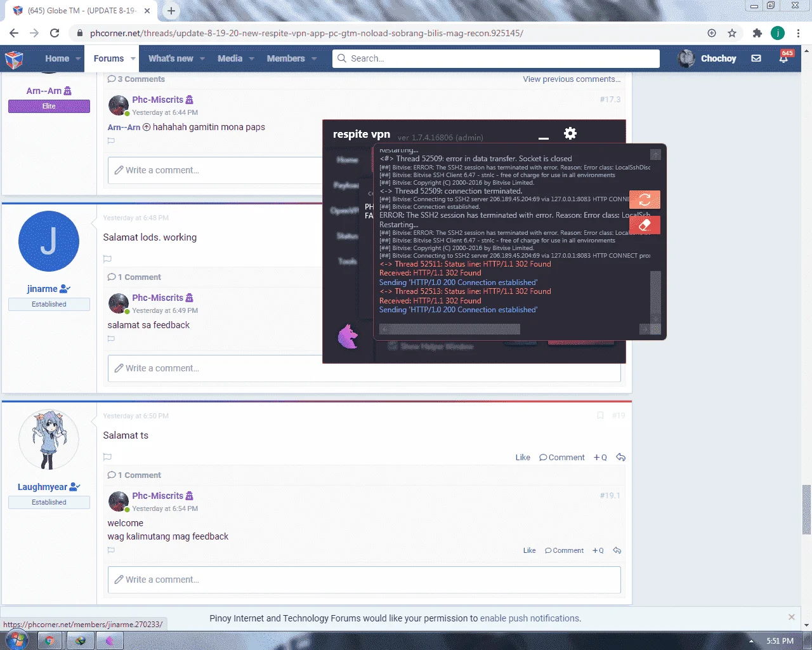The image size is (812, 650).
Task: Open the respite vpn settings gear
Action: tap(570, 133)
